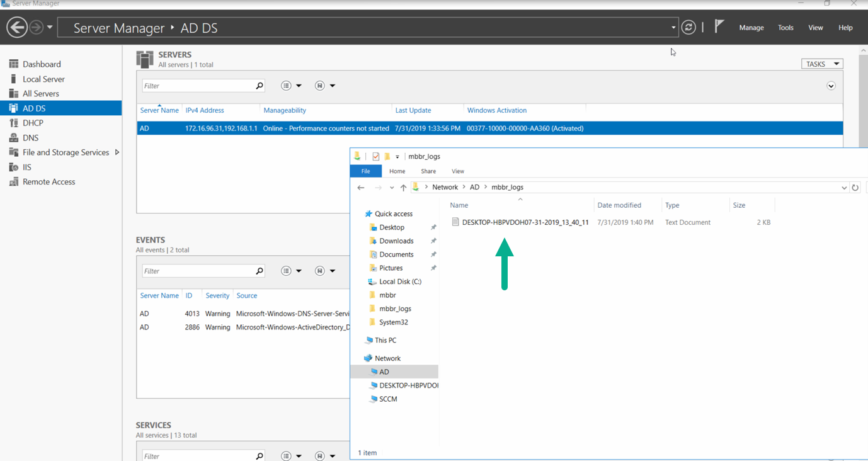This screenshot has width=868, height=461.
Task: Open Explorer recent locations dropdown
Action: [392, 188]
